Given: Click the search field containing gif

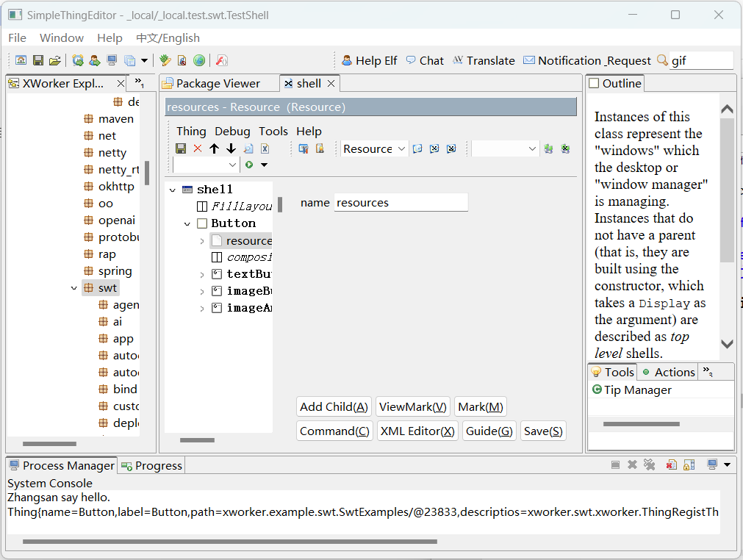Looking at the screenshot, I should click(701, 61).
